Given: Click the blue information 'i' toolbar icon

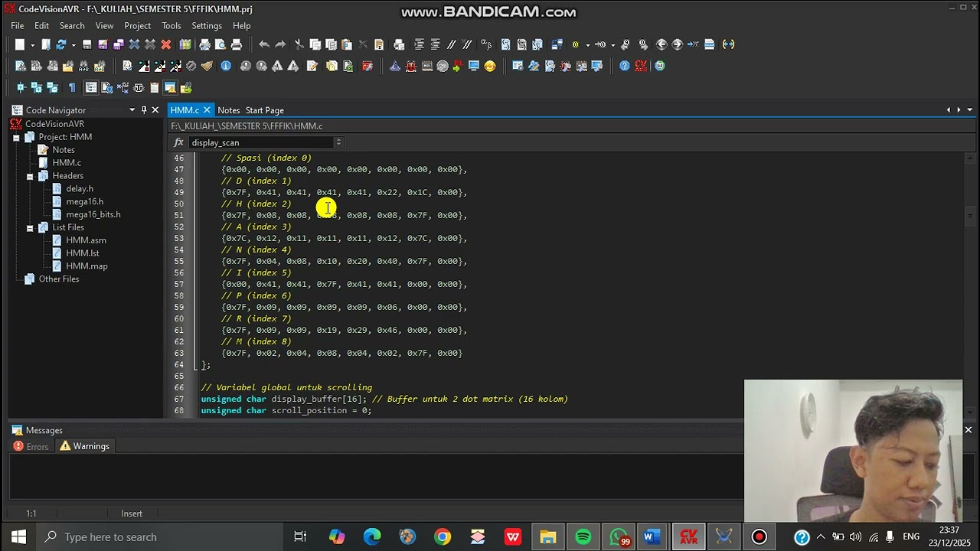Looking at the screenshot, I should pos(226,66).
